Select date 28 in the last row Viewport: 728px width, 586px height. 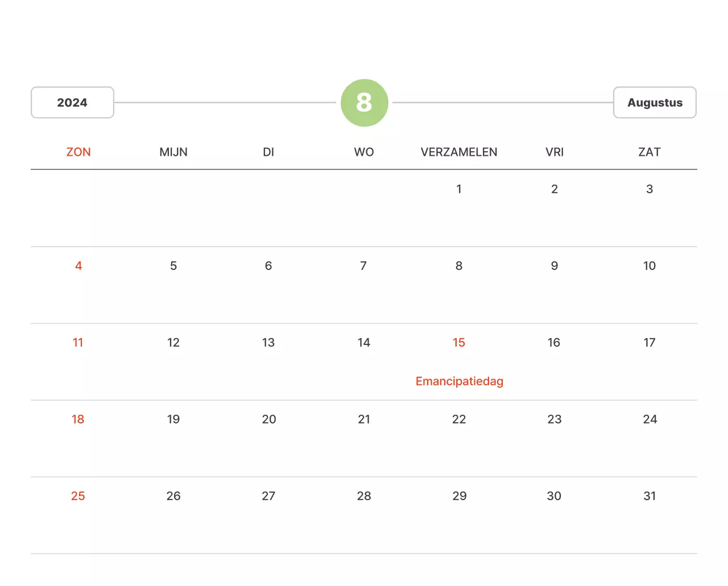coord(364,496)
